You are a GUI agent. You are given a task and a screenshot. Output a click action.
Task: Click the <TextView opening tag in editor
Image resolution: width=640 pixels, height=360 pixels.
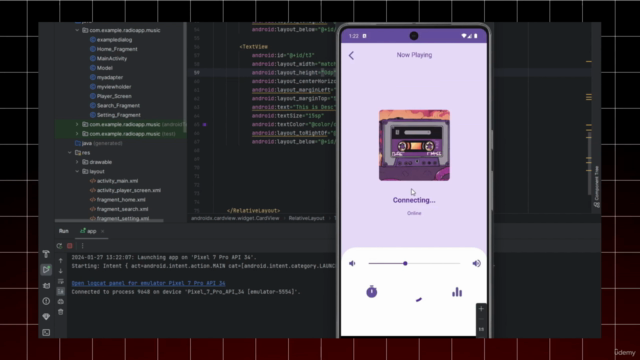[x=253, y=47]
